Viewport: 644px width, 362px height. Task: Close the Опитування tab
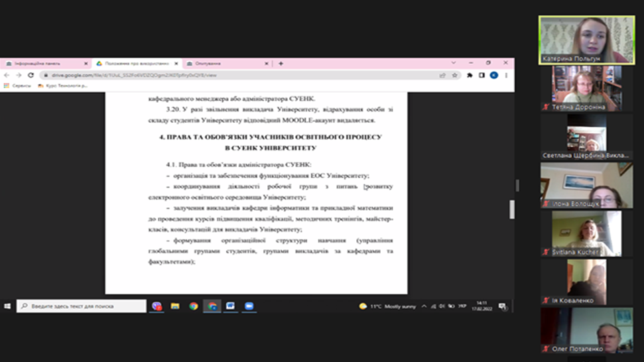click(267, 64)
